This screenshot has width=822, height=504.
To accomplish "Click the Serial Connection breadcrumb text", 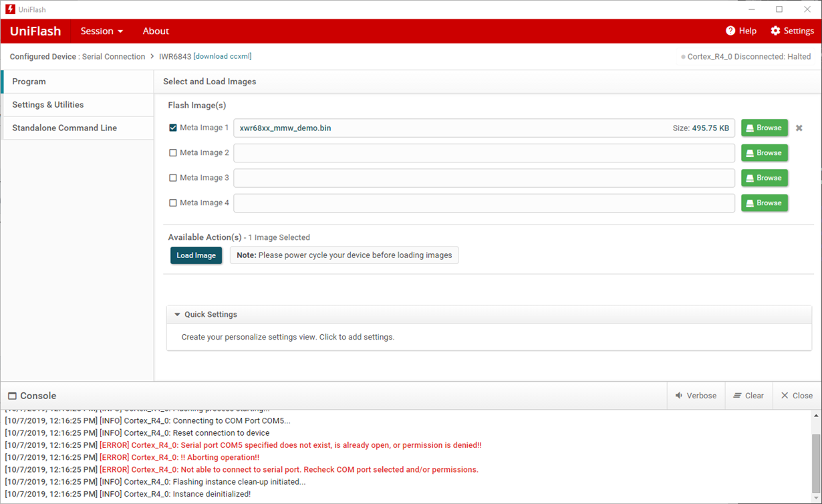I will pos(114,57).
